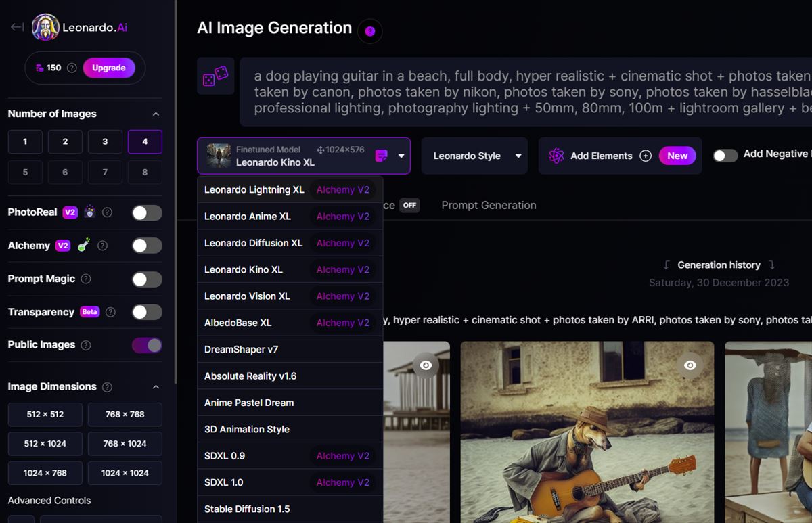Choose the 1024 × 1024 image dimension
Image resolution: width=812 pixels, height=523 pixels.
pos(125,473)
